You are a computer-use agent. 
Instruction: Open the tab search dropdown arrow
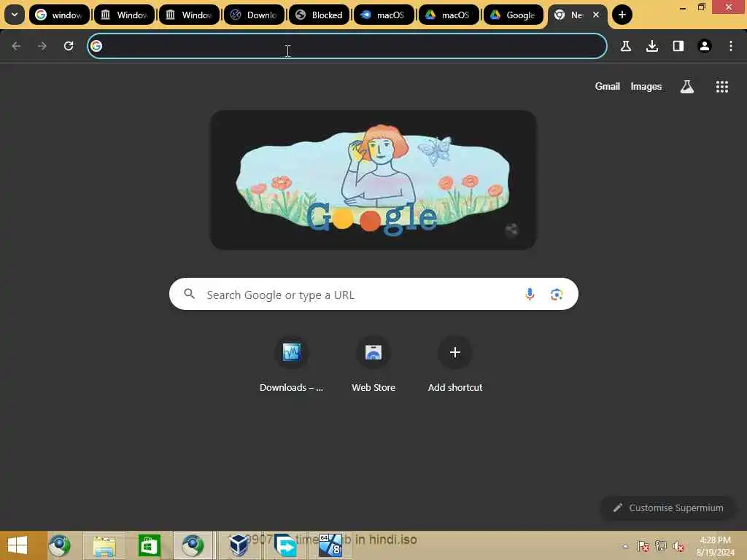click(x=15, y=15)
